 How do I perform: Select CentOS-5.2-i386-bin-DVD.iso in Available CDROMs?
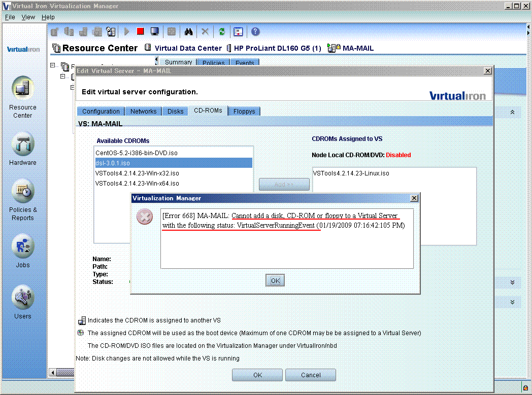174,153
